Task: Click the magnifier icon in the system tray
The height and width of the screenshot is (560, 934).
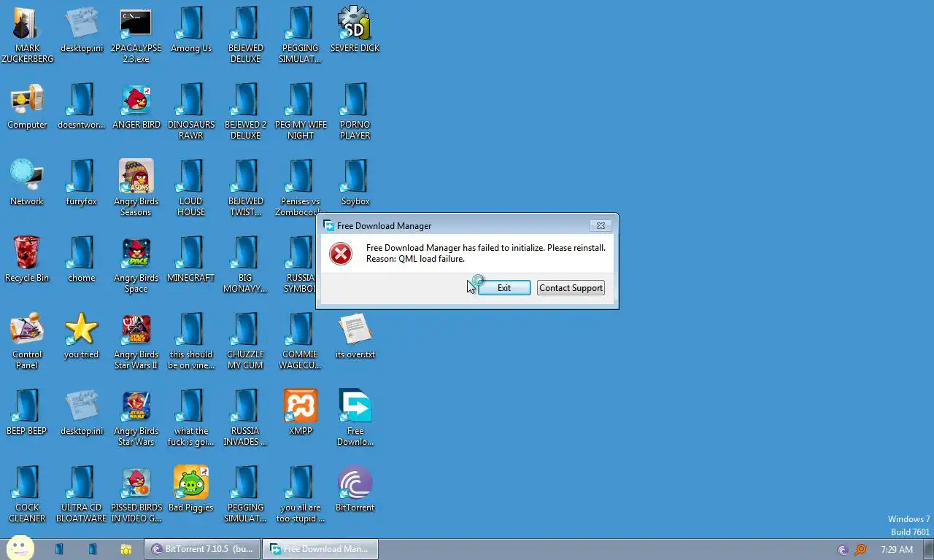Action: click(860, 550)
